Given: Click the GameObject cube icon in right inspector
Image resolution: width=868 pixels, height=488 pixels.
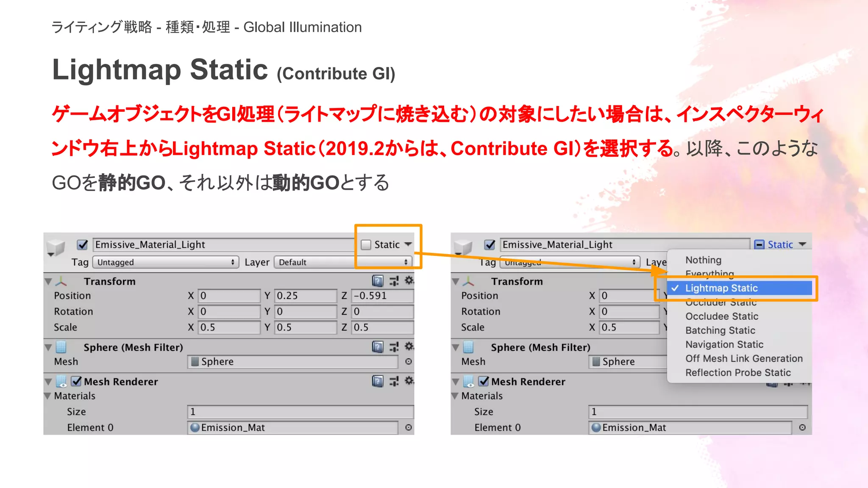Looking at the screenshot, I should (463, 247).
